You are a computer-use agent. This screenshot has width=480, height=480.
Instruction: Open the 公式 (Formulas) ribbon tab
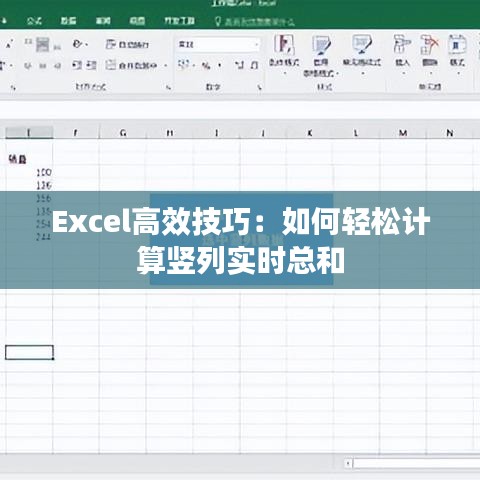tap(34, 21)
